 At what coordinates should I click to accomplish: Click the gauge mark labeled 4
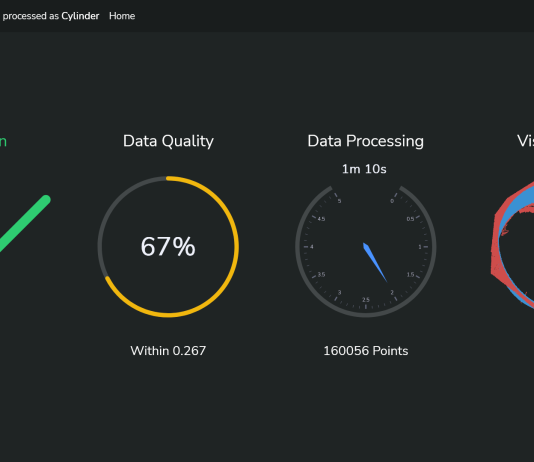312,247
